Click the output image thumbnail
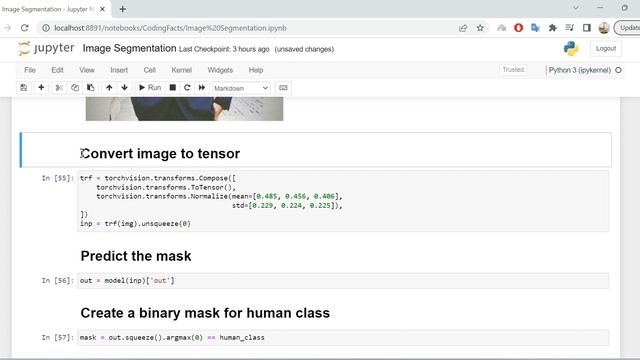 [184, 109]
